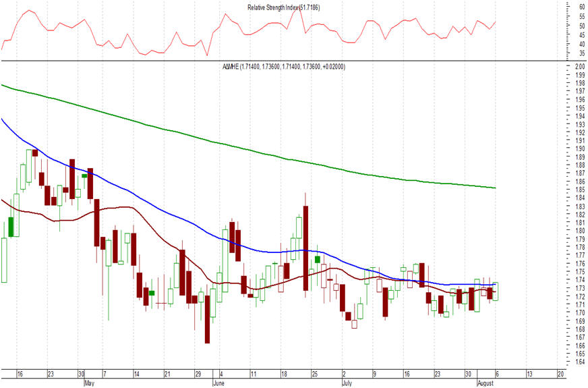Viewport: 588px width, 388px height.
Task: Pick the date label 20 in August
Action: click(x=560, y=374)
